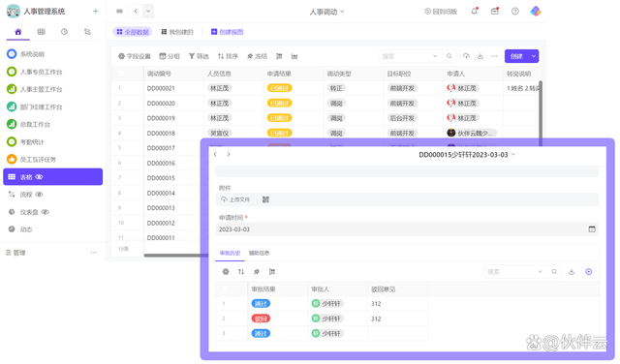Image resolution: width=620 pixels, height=364 pixels.
Task: Click the next record arrow in detail panel
Action: tap(229, 154)
